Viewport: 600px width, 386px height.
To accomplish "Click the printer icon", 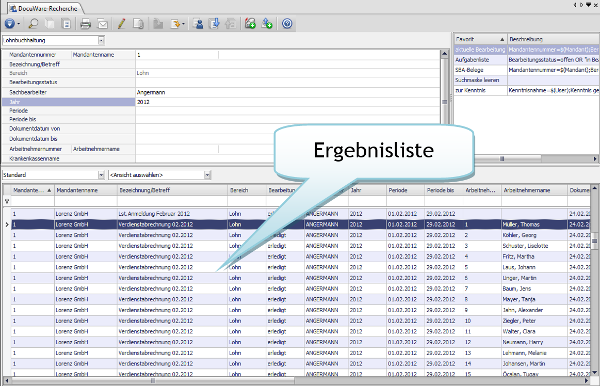I will coord(86,24).
